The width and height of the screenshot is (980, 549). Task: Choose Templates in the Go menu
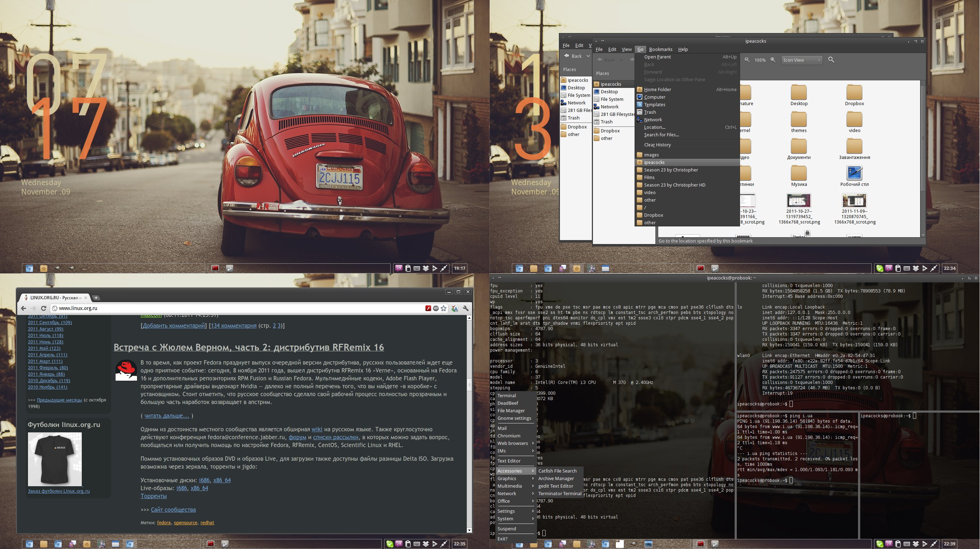point(687,105)
